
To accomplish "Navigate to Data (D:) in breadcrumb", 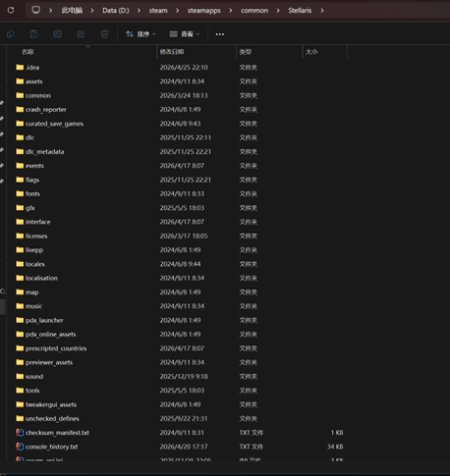I will coord(116,11).
